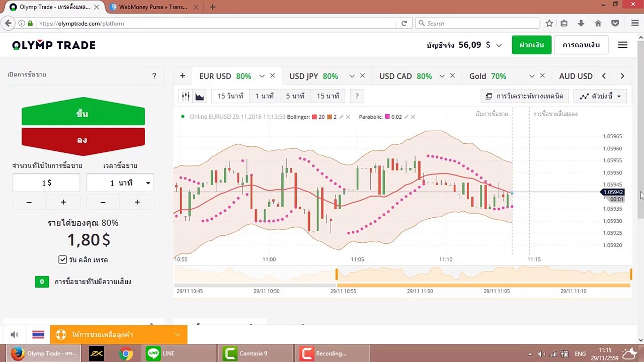Click the red Down trade button
The height and width of the screenshot is (362, 644).
[x=83, y=140]
